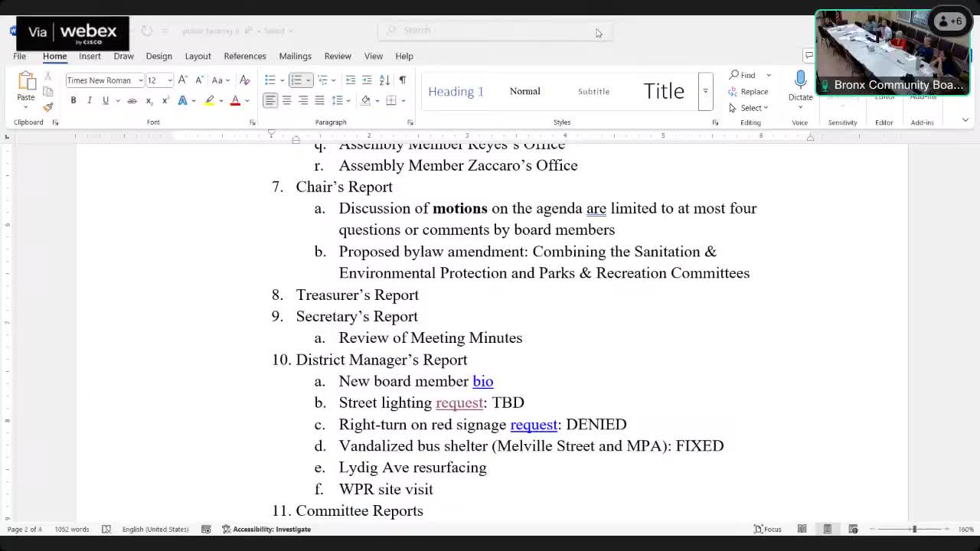Open the spelling and proofing check icon
980x551 pixels.
point(106,529)
